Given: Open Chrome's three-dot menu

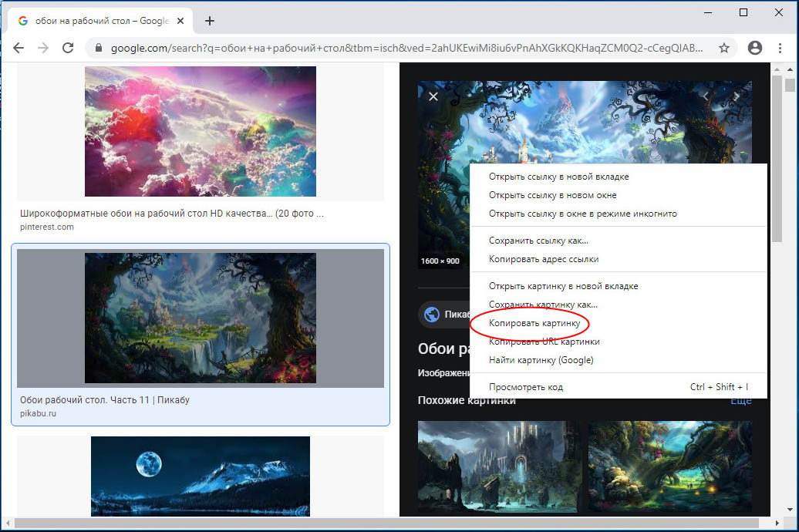Looking at the screenshot, I should pos(780,48).
